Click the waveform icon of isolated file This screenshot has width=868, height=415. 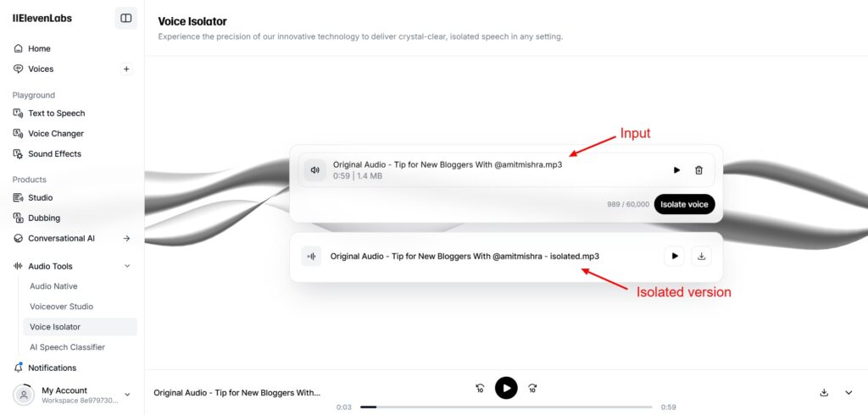tap(311, 256)
